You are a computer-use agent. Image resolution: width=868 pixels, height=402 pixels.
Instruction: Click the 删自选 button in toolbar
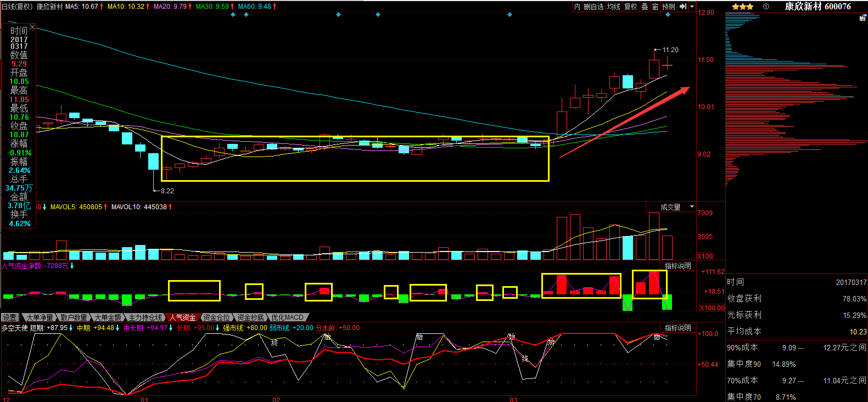point(593,7)
